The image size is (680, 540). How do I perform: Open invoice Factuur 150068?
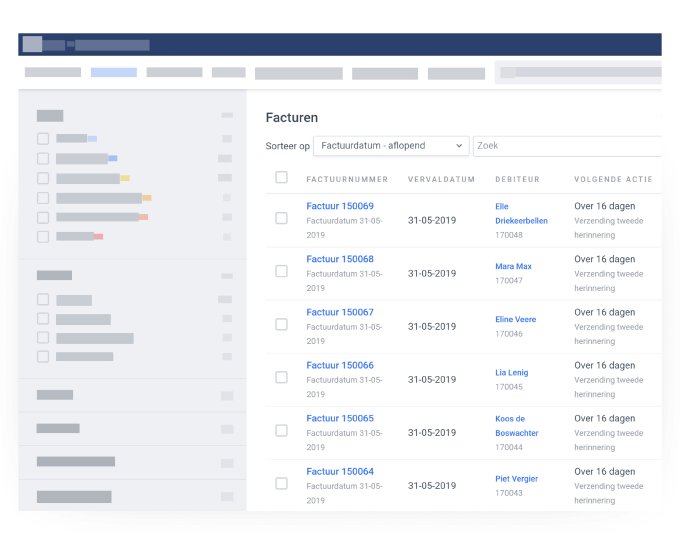pyautogui.click(x=340, y=259)
